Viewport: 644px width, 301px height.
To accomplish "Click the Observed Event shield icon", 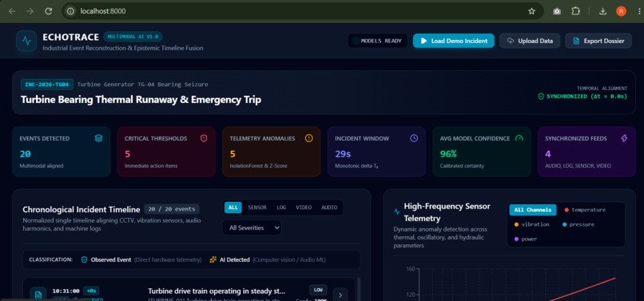I will click(84, 259).
